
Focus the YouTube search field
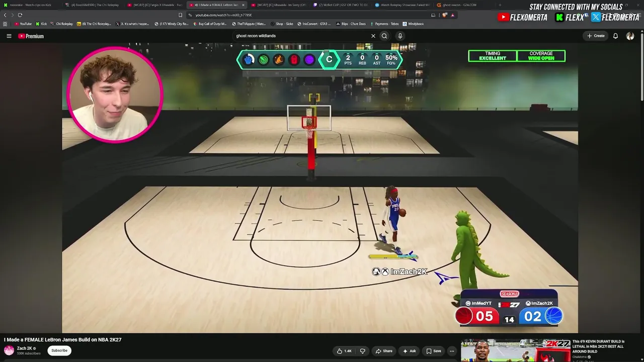pos(302,36)
